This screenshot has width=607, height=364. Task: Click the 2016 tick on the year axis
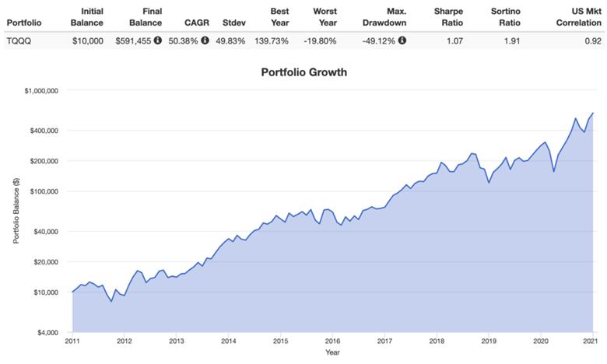pos(332,341)
